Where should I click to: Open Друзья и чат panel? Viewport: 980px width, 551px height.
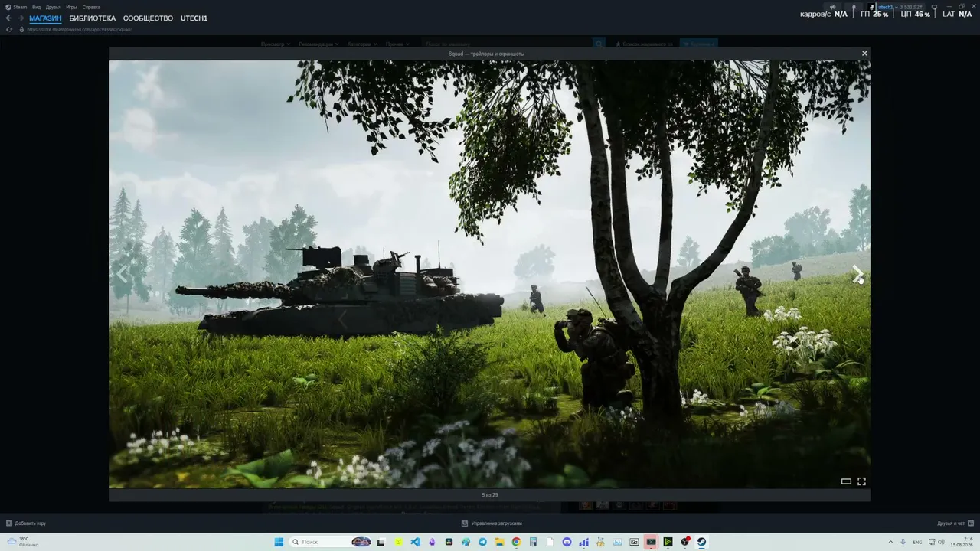(x=955, y=523)
